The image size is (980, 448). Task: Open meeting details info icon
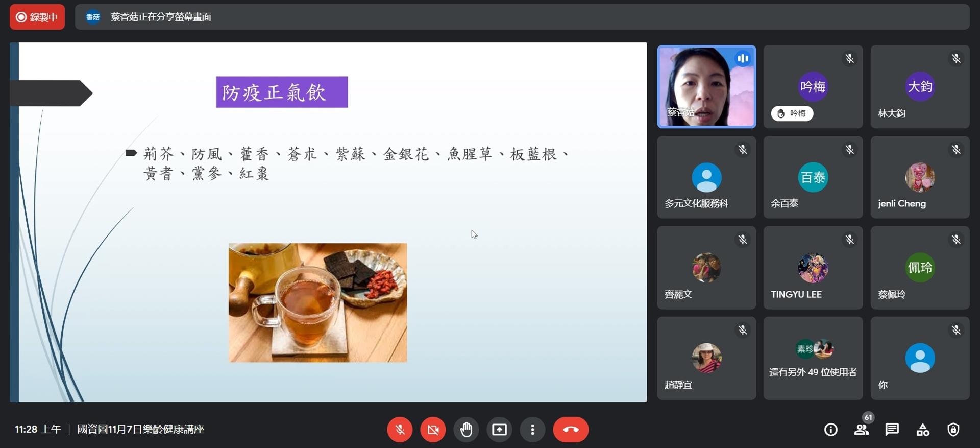[x=831, y=430]
